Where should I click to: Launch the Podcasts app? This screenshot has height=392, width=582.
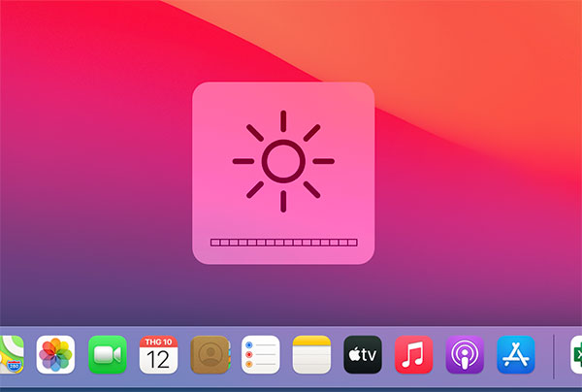point(465,354)
